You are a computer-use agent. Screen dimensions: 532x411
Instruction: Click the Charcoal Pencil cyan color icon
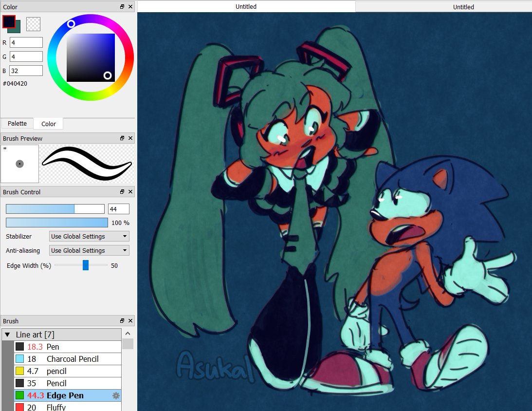click(19, 359)
